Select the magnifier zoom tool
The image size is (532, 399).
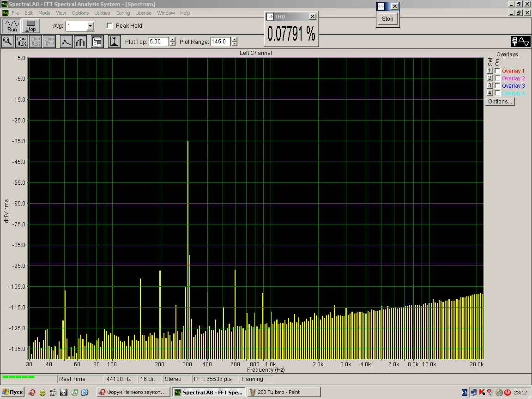(8, 42)
